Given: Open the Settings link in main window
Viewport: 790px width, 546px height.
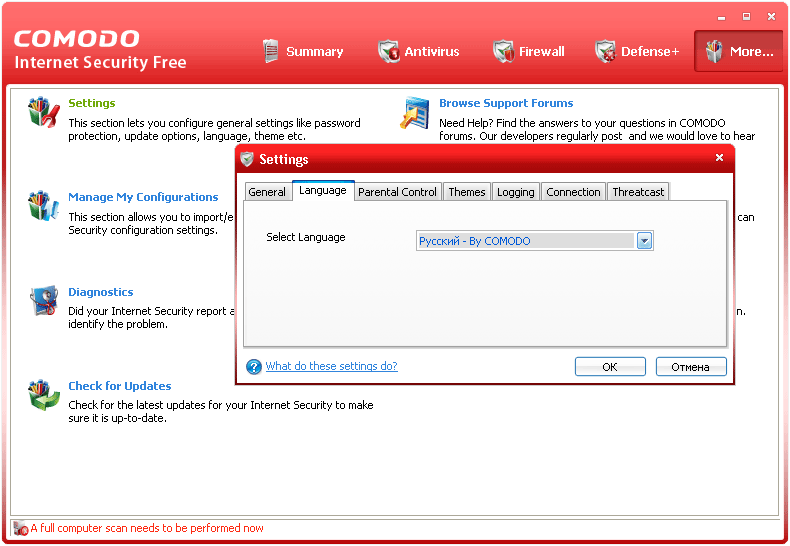Looking at the screenshot, I should (x=92, y=103).
